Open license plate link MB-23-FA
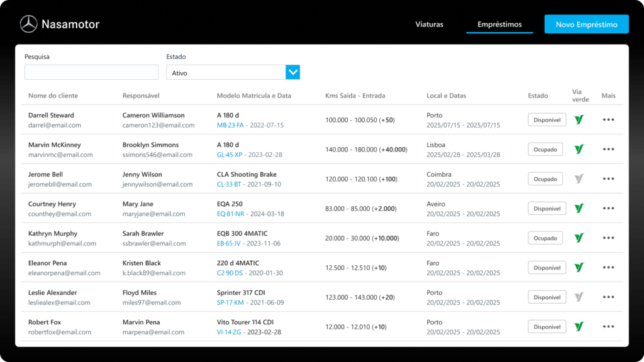 coord(230,125)
